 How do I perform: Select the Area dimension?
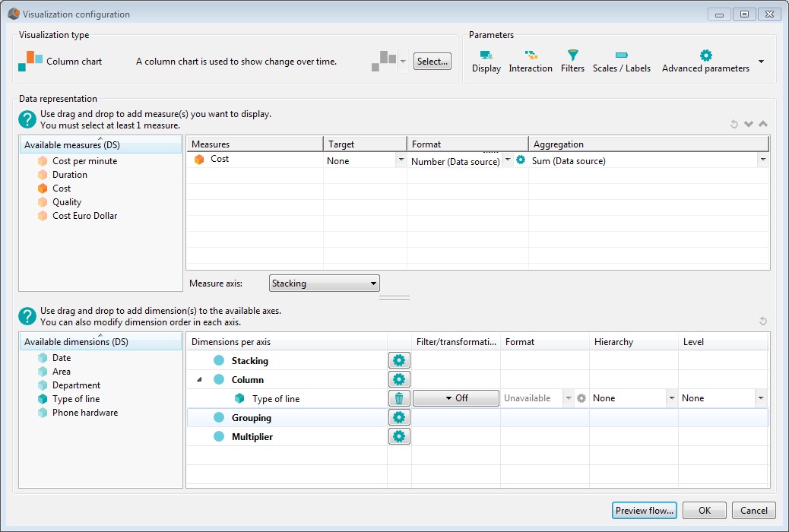point(62,372)
